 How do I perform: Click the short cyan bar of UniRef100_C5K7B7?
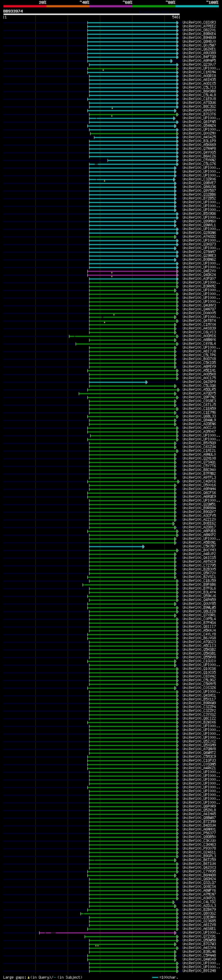pyautogui.click(x=117, y=546)
